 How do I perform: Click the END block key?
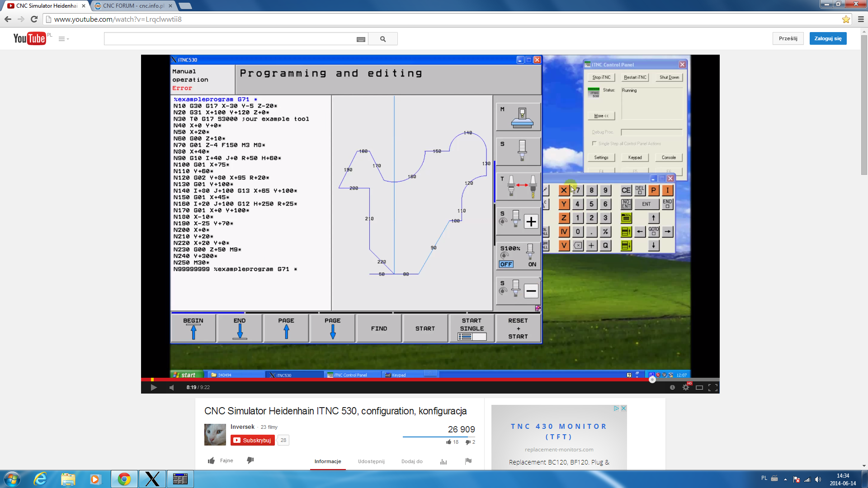click(x=668, y=204)
